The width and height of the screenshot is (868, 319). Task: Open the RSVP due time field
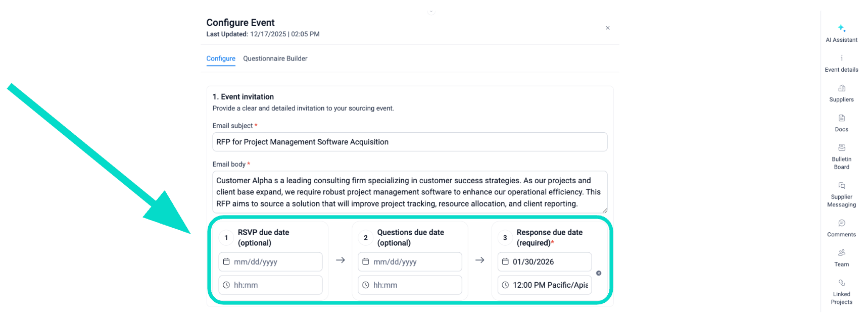270,285
